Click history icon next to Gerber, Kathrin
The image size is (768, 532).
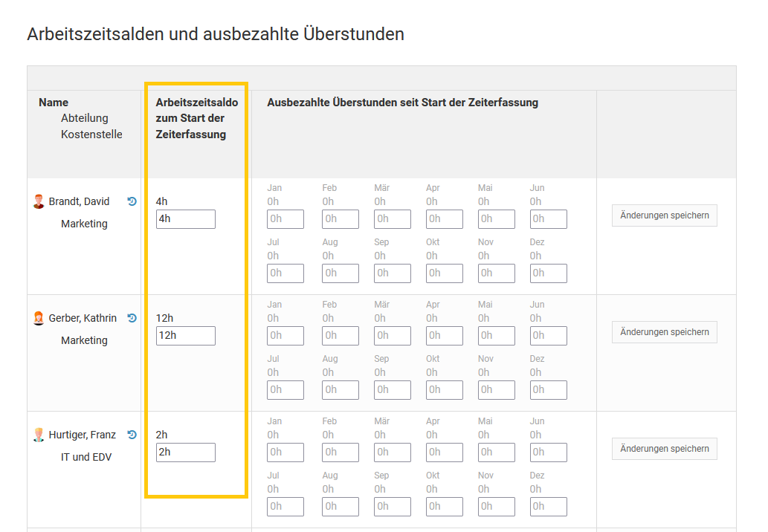(x=132, y=318)
